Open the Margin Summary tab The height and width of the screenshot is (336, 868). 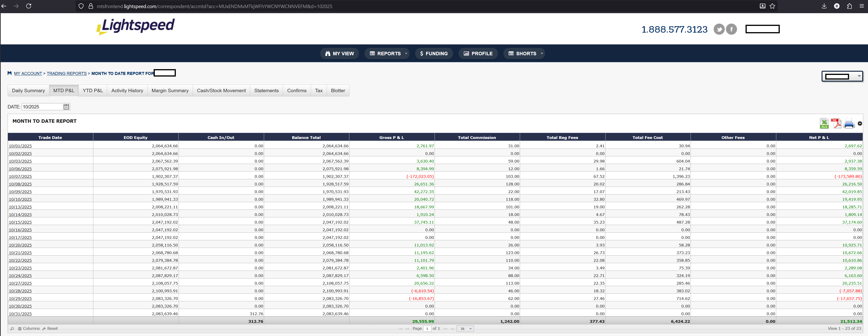coord(170,90)
